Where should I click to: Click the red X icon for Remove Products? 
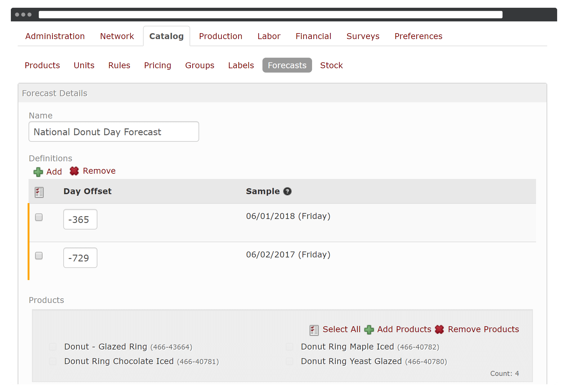(x=439, y=330)
